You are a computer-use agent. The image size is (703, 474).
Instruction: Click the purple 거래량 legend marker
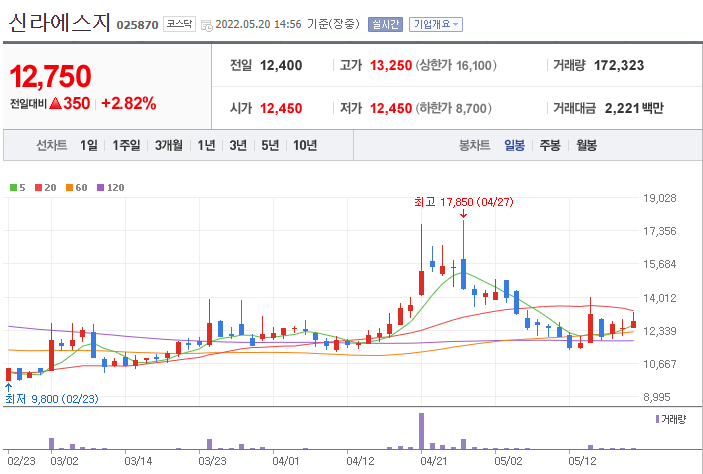657,419
